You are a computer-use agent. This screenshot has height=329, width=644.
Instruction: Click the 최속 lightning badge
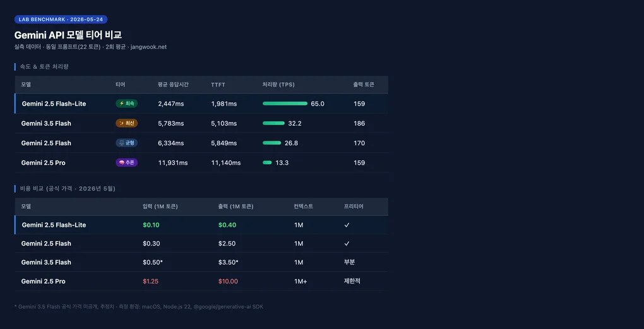coord(126,104)
